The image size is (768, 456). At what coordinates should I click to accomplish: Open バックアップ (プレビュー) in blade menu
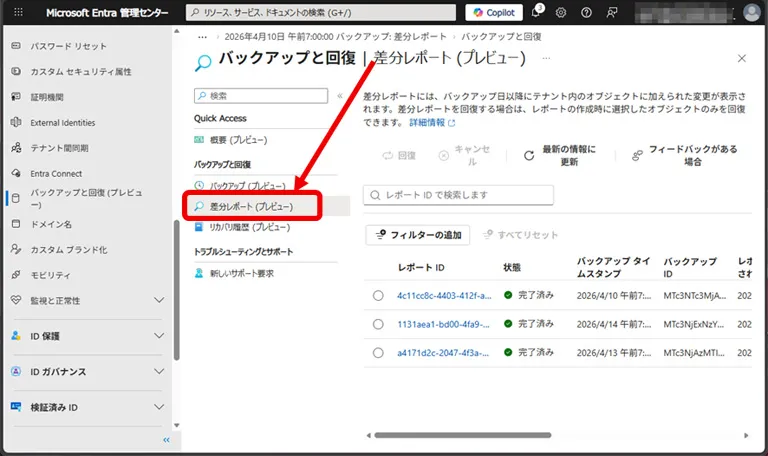[247, 186]
